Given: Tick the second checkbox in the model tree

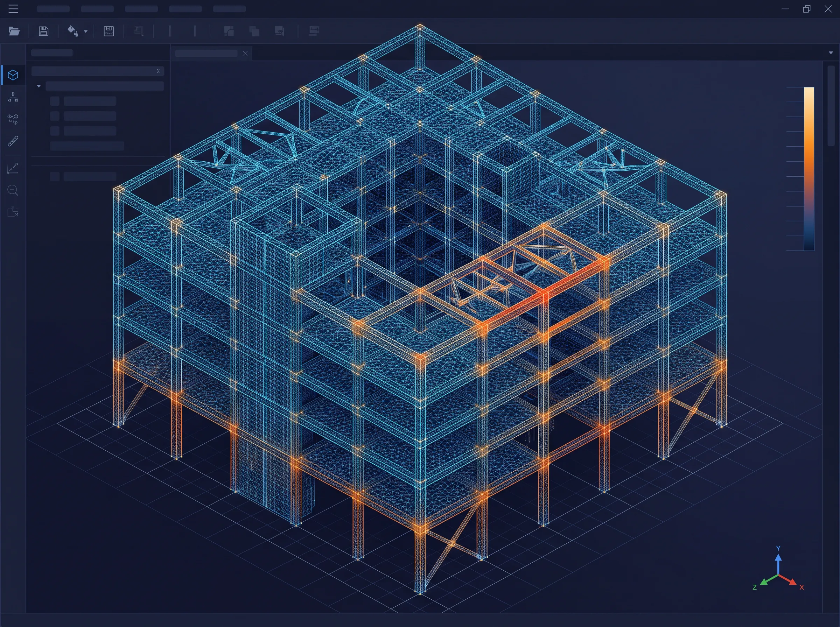Looking at the screenshot, I should 55,116.
